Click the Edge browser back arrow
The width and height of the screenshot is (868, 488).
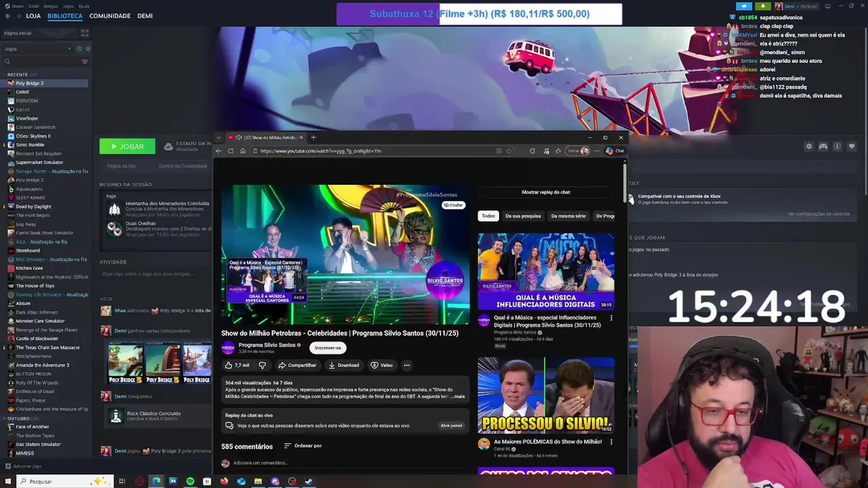click(218, 151)
